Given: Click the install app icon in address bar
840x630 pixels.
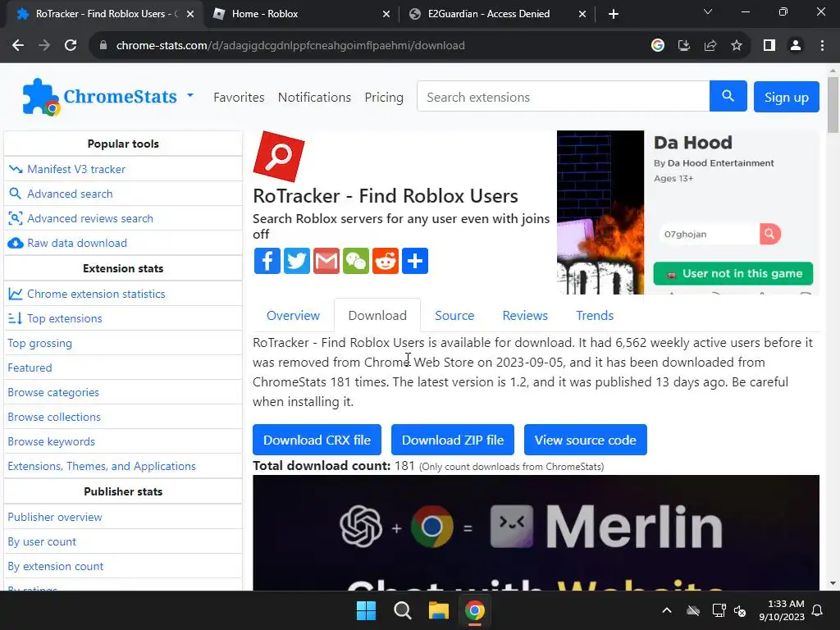Looking at the screenshot, I should [x=683, y=46].
